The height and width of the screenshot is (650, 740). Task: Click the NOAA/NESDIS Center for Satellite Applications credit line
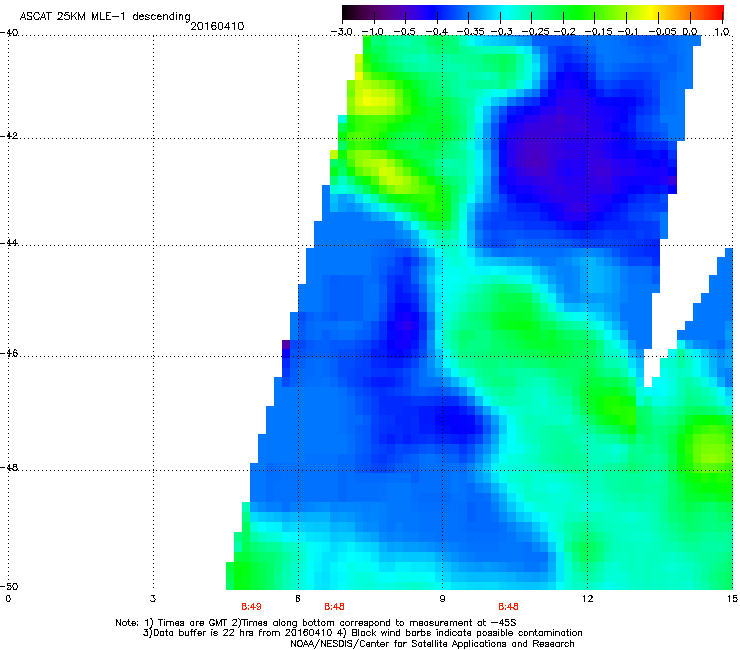[x=432, y=644]
